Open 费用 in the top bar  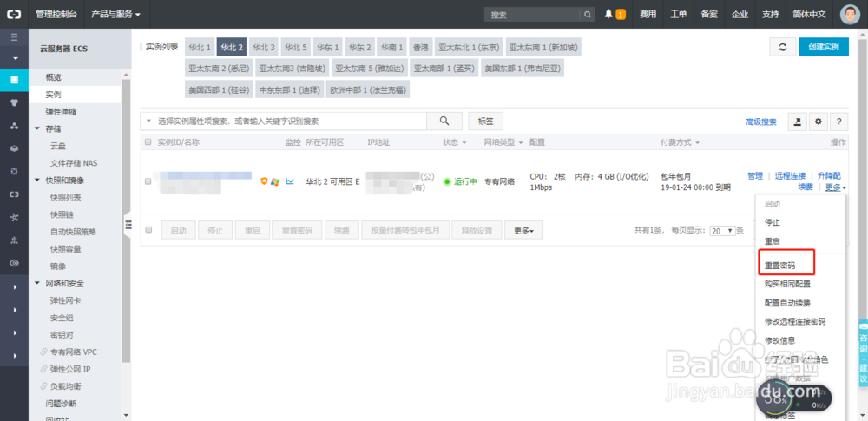click(648, 15)
